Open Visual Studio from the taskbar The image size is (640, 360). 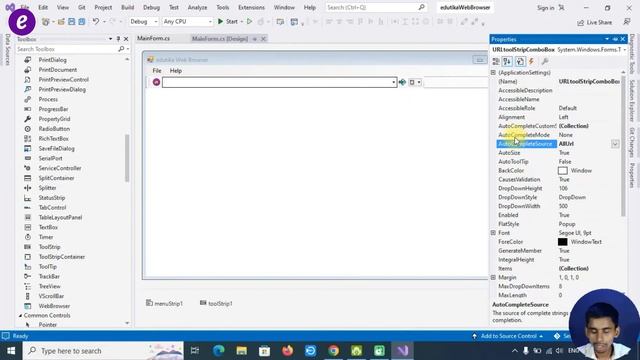(x=402, y=351)
